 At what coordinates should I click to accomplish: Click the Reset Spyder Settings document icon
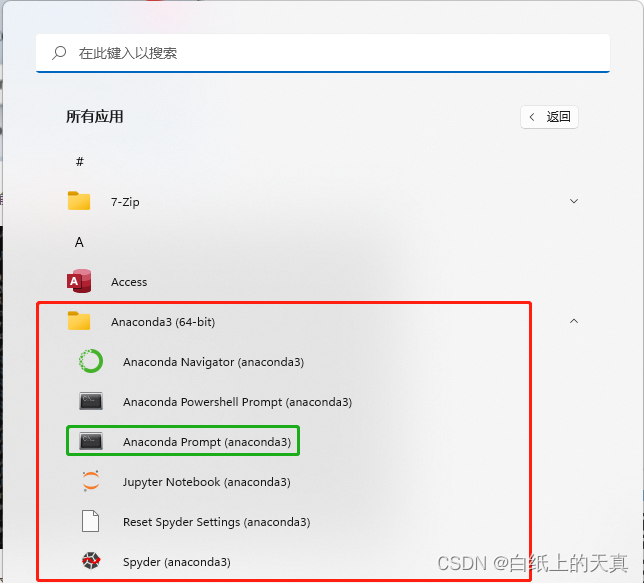click(x=90, y=521)
